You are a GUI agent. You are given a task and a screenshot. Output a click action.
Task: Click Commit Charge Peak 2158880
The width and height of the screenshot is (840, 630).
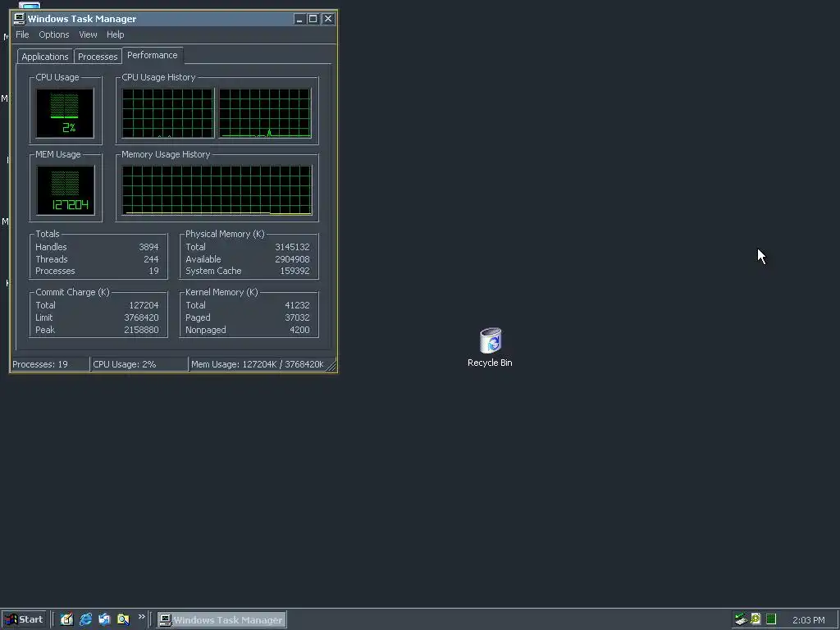coord(141,330)
